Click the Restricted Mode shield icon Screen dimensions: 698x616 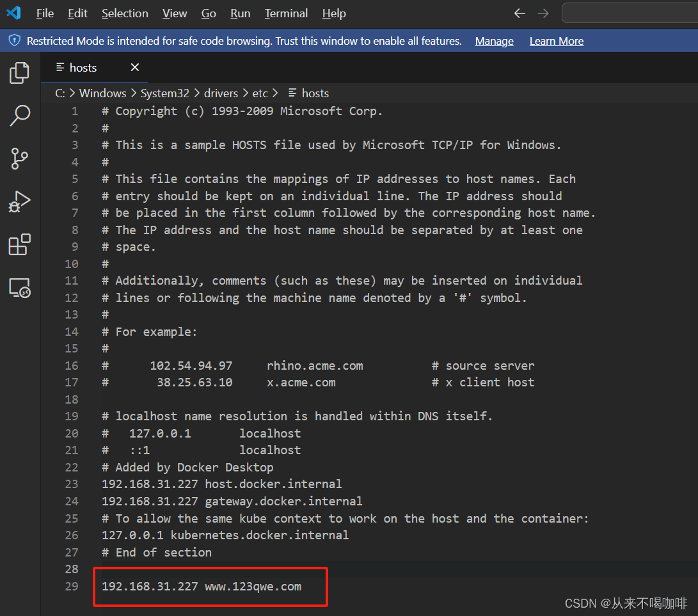pos(14,40)
